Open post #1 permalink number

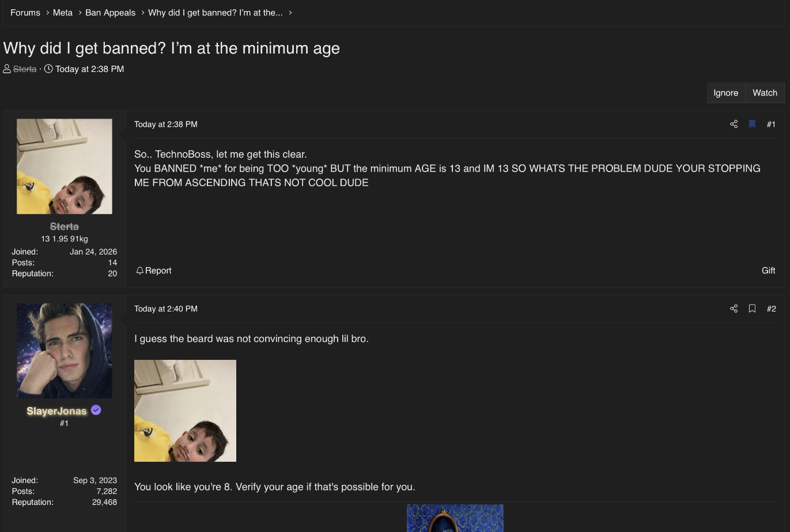pyautogui.click(x=771, y=124)
